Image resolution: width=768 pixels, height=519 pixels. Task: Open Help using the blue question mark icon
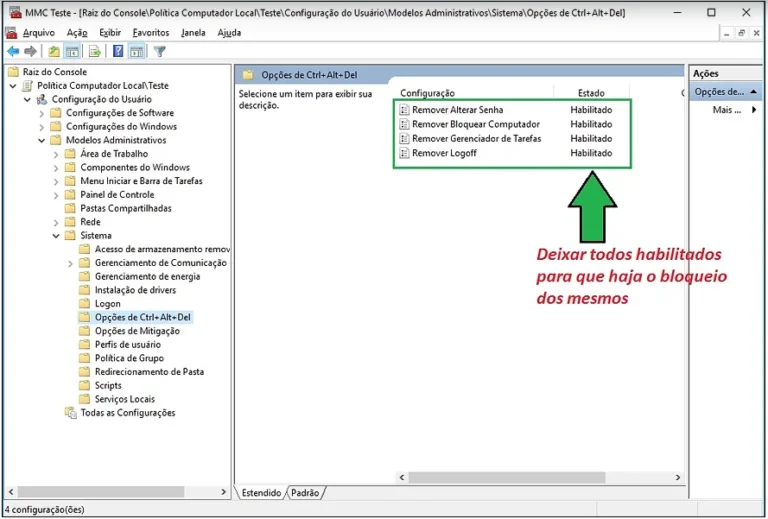tap(118, 51)
